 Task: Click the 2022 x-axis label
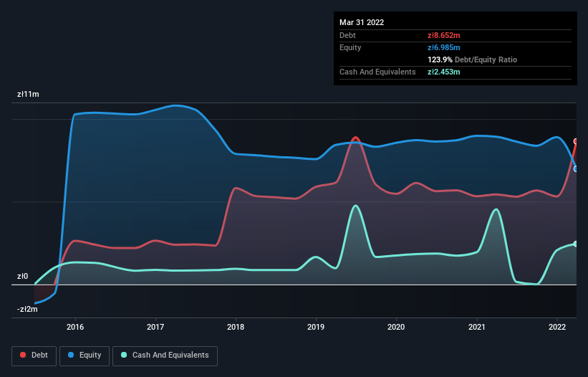tap(557, 327)
